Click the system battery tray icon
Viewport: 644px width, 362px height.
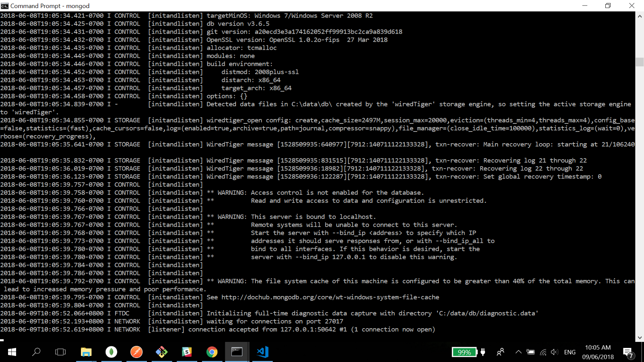pos(530,352)
